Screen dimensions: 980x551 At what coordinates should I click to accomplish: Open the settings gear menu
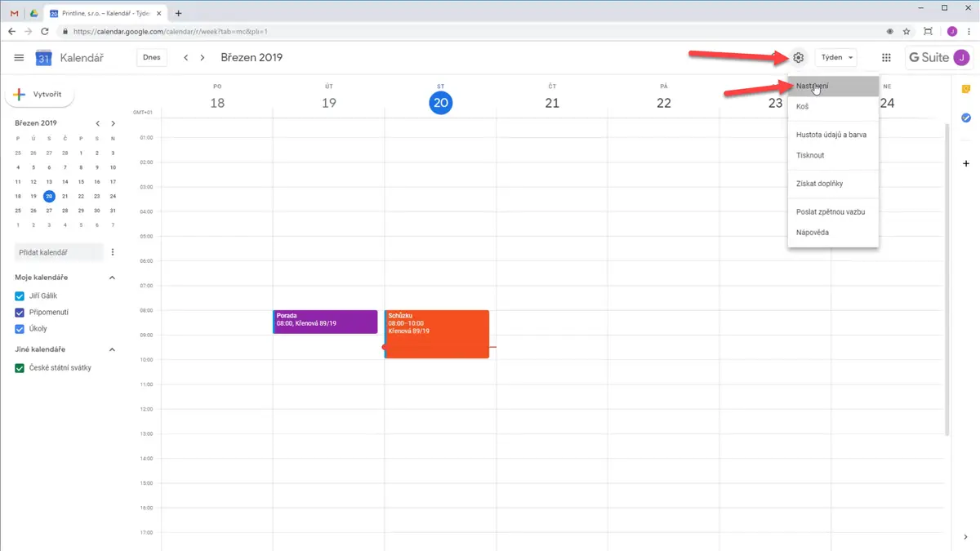[799, 58]
